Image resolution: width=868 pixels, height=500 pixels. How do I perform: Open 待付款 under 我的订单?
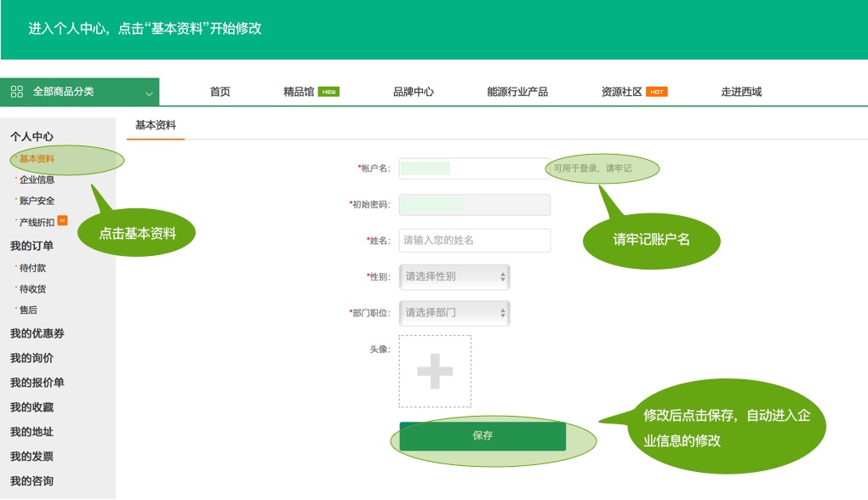pyautogui.click(x=32, y=268)
